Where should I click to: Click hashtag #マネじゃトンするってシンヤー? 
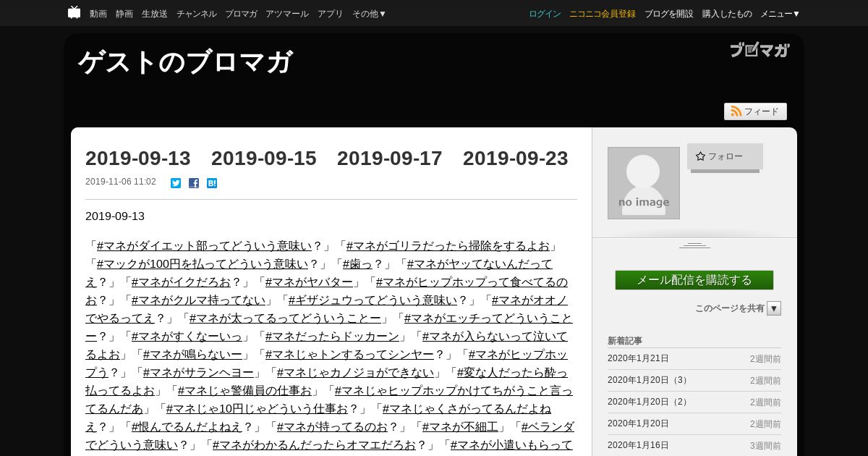point(350,355)
